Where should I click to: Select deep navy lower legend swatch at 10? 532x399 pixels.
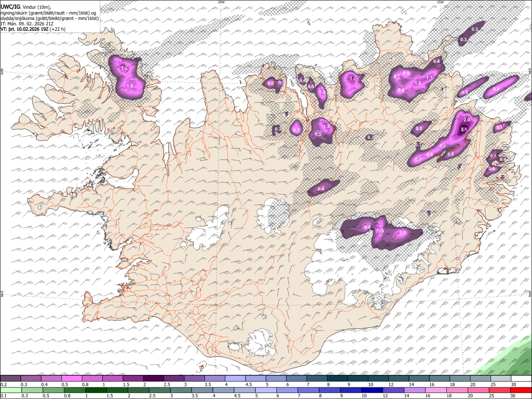[372, 390]
